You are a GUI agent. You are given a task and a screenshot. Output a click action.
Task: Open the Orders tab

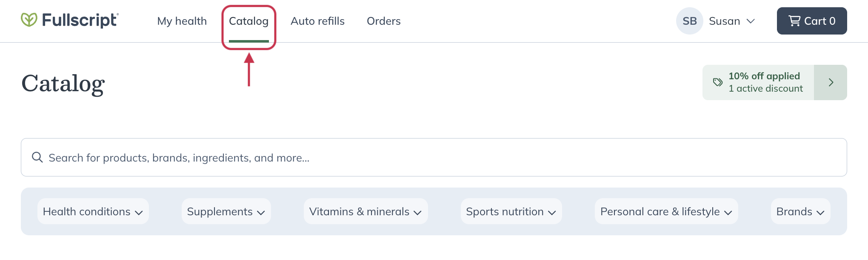coord(383,21)
